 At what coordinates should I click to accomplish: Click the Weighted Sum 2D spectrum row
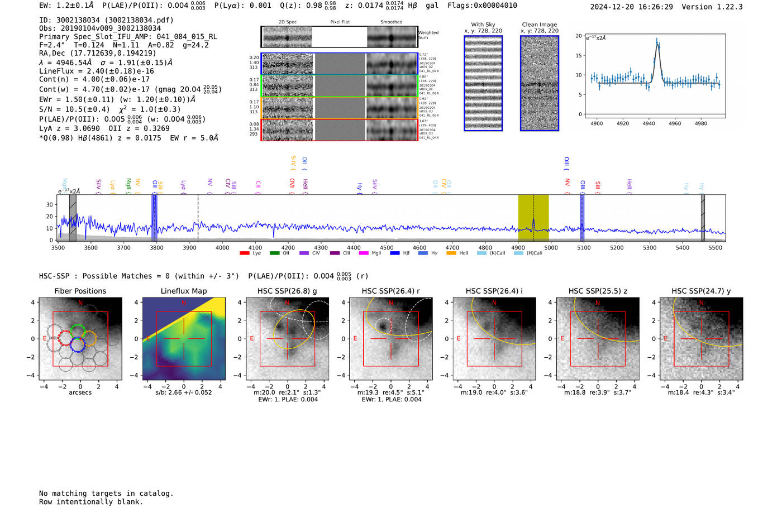pyautogui.click(x=340, y=37)
